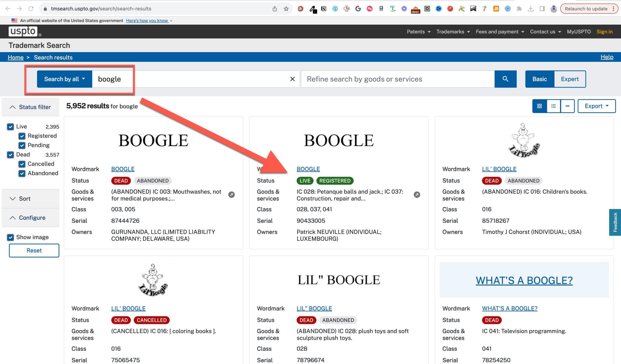The height and width of the screenshot is (364, 621).
Task: Switch to grid view of results
Action: tap(539, 106)
